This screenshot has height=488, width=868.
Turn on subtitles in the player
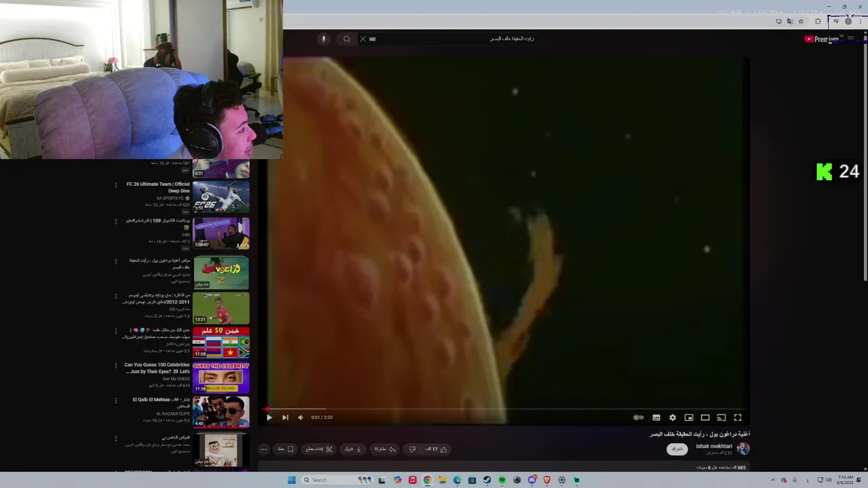click(656, 418)
